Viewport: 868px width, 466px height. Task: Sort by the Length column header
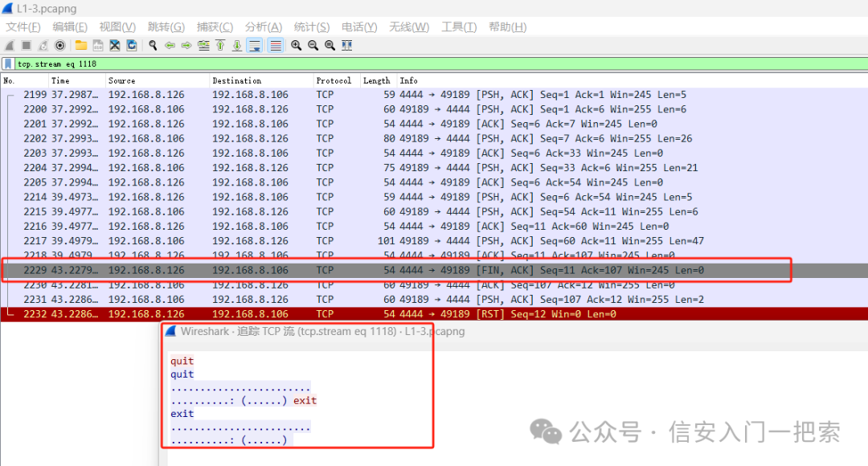click(379, 80)
